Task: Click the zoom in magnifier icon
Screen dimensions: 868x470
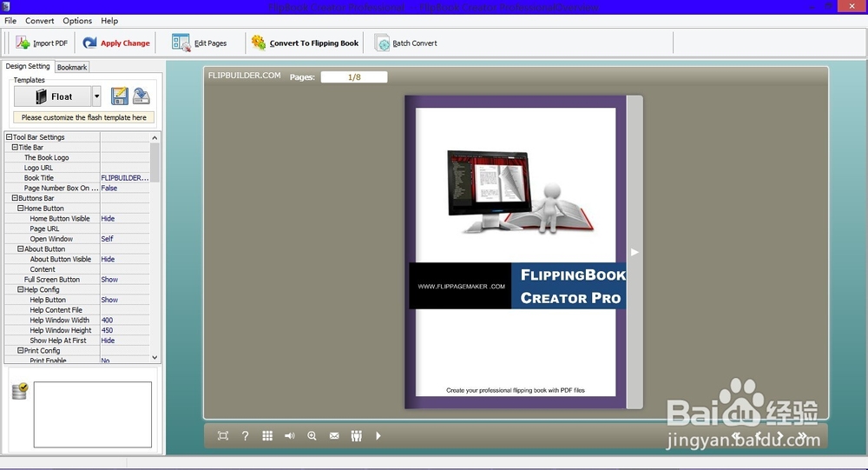Action: coord(312,435)
